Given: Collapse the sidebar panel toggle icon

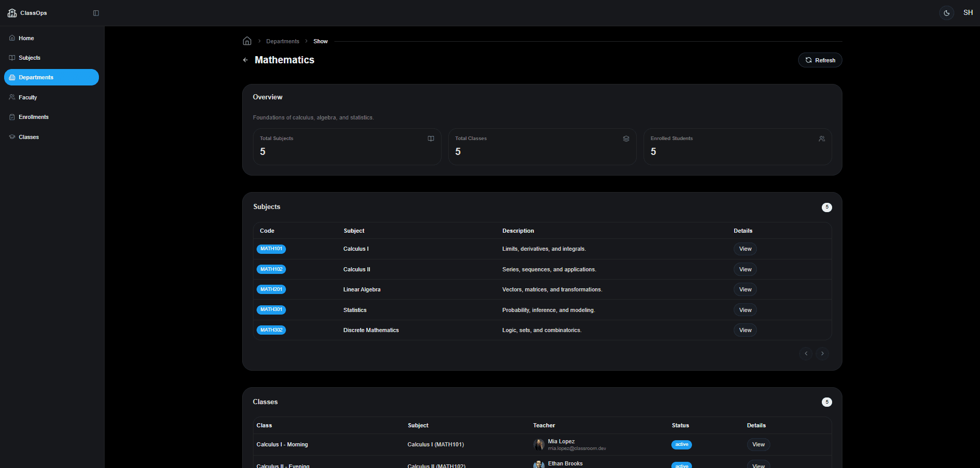Looking at the screenshot, I should (x=96, y=13).
